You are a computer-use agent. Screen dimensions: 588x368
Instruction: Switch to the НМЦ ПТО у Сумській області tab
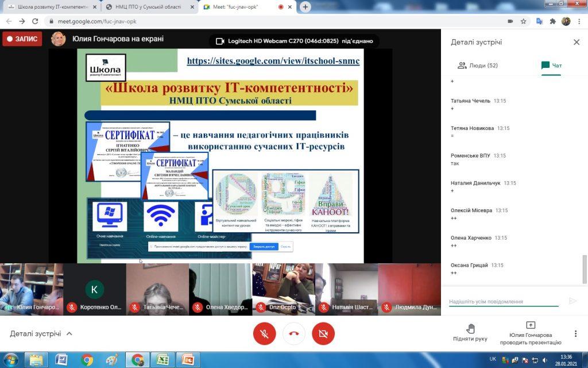pos(148,7)
